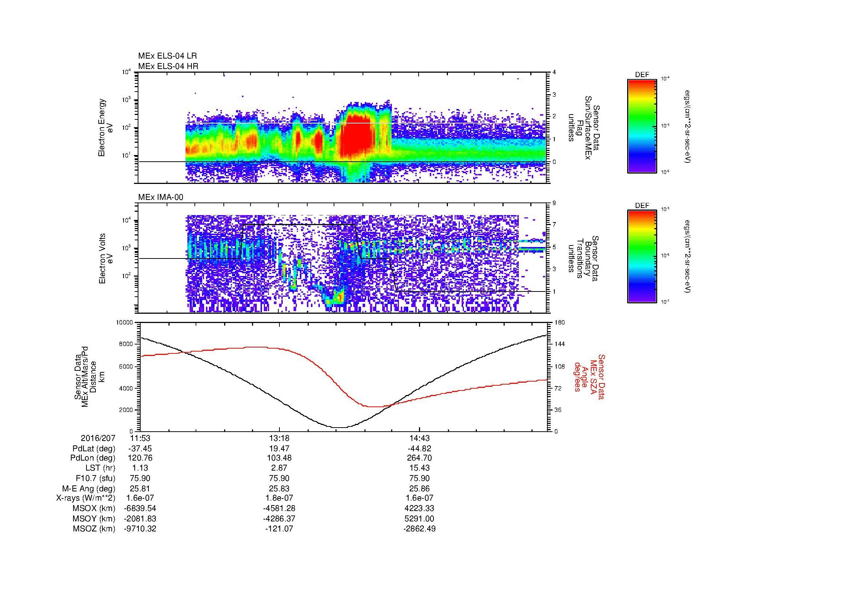Click the MSOZ value '-121.07'
The width and height of the screenshot is (868, 613).
279,529
